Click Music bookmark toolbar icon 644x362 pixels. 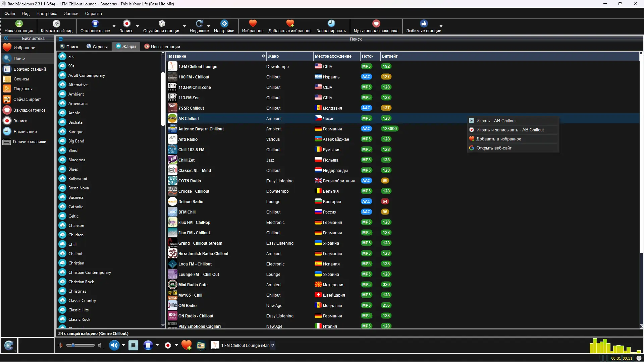[376, 23]
